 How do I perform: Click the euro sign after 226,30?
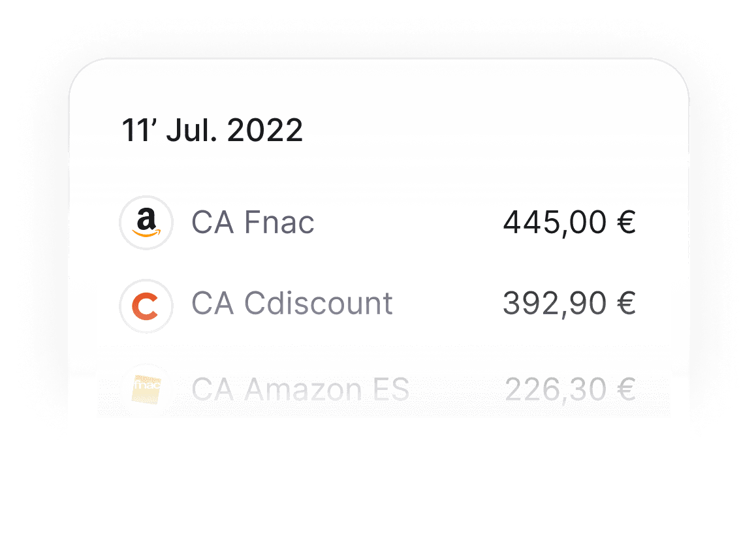[x=626, y=389]
